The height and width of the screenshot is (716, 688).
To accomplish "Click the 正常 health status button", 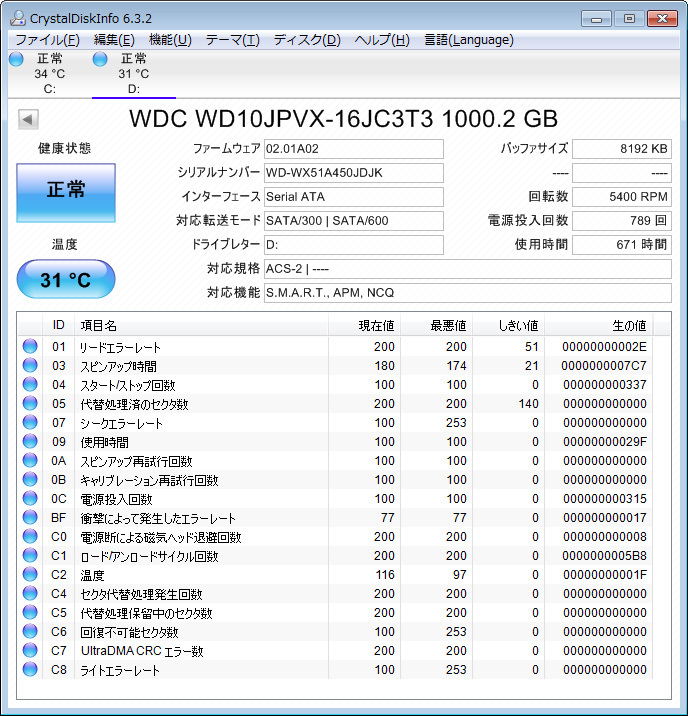I will point(66,191).
